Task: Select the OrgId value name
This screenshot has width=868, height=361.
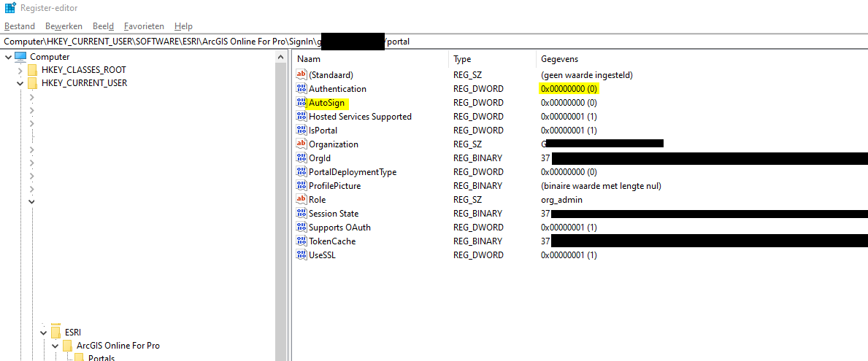Action: coord(320,158)
